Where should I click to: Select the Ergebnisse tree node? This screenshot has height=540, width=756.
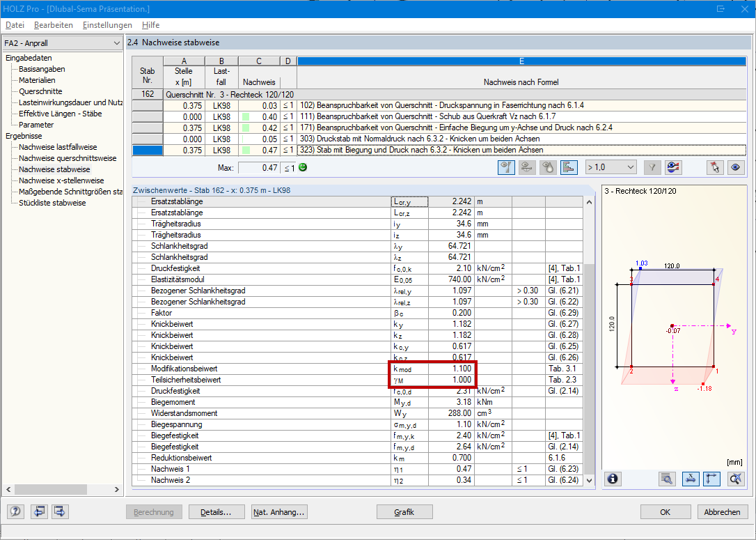(24, 136)
